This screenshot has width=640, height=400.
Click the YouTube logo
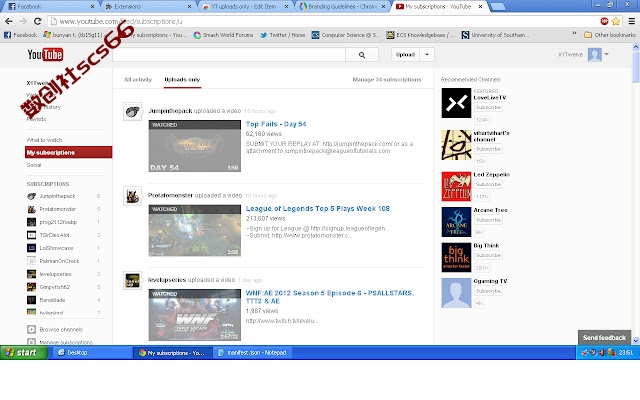pyautogui.click(x=45, y=54)
